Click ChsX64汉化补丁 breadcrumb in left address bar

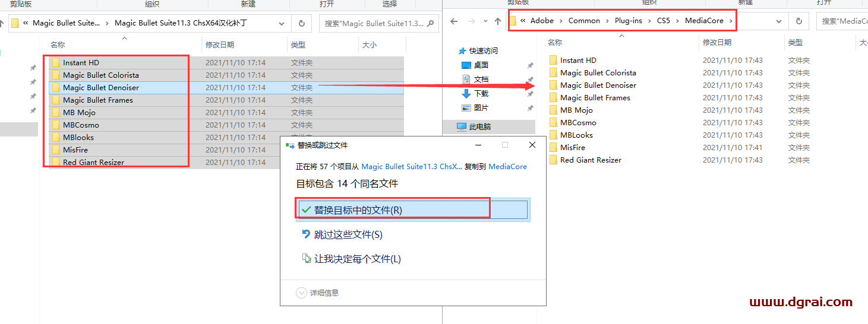pos(181,23)
